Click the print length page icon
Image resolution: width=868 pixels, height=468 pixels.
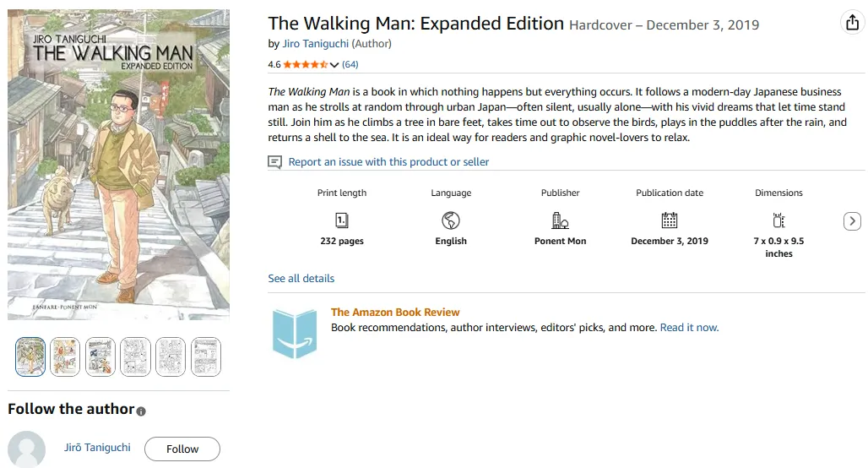pos(341,220)
